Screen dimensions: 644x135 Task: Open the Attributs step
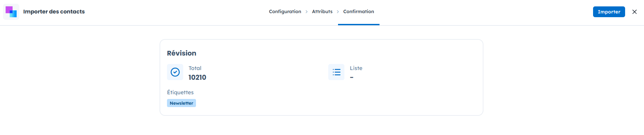click(322, 11)
